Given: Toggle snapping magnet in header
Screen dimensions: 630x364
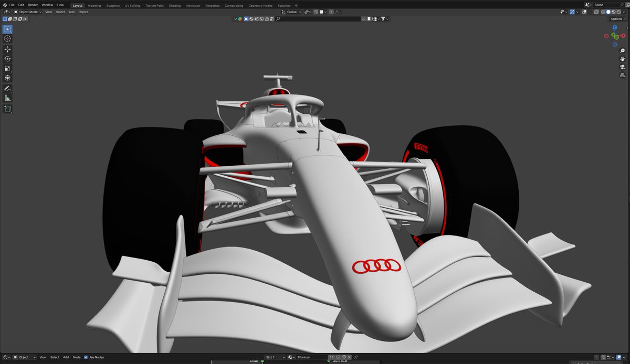Looking at the screenshot, I should tap(316, 12).
